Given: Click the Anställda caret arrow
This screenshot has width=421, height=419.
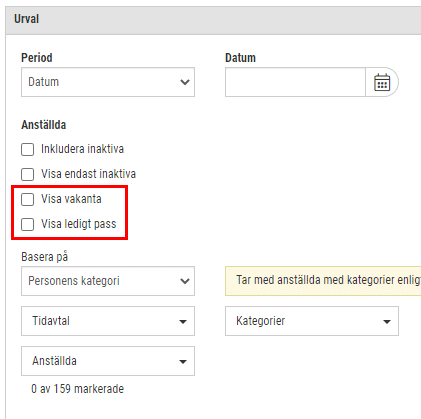Looking at the screenshot, I should click(183, 362).
